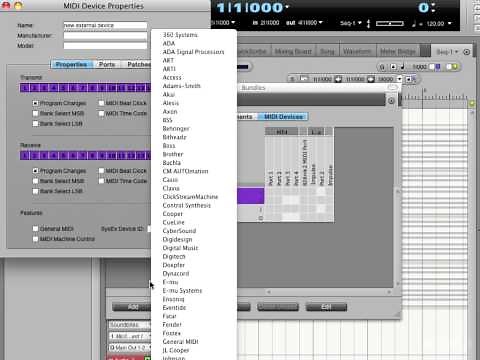The image size is (480, 360).
Task: Enable Transmit MIDI Time Code
Action: point(101,113)
